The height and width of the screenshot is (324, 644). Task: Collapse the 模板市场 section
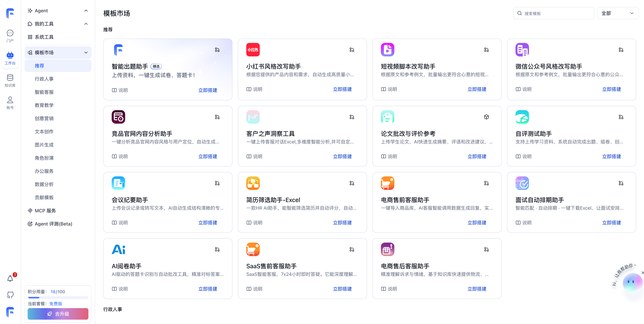tap(86, 52)
